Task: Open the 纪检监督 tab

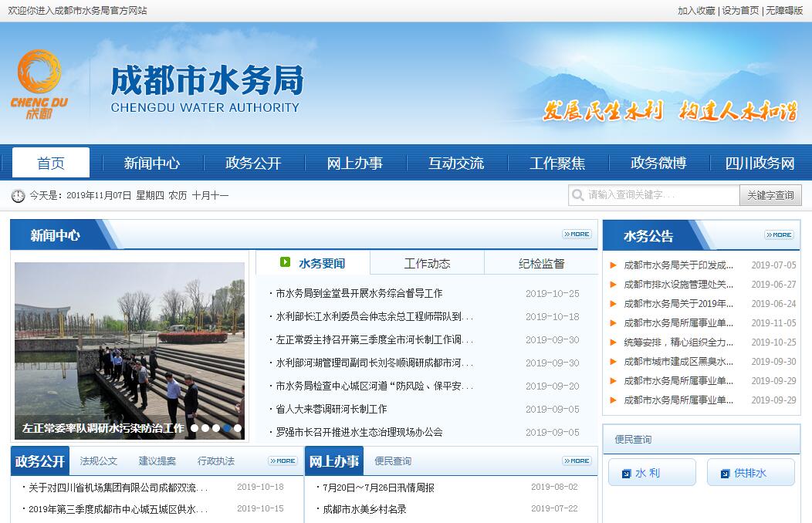Action: pos(541,264)
